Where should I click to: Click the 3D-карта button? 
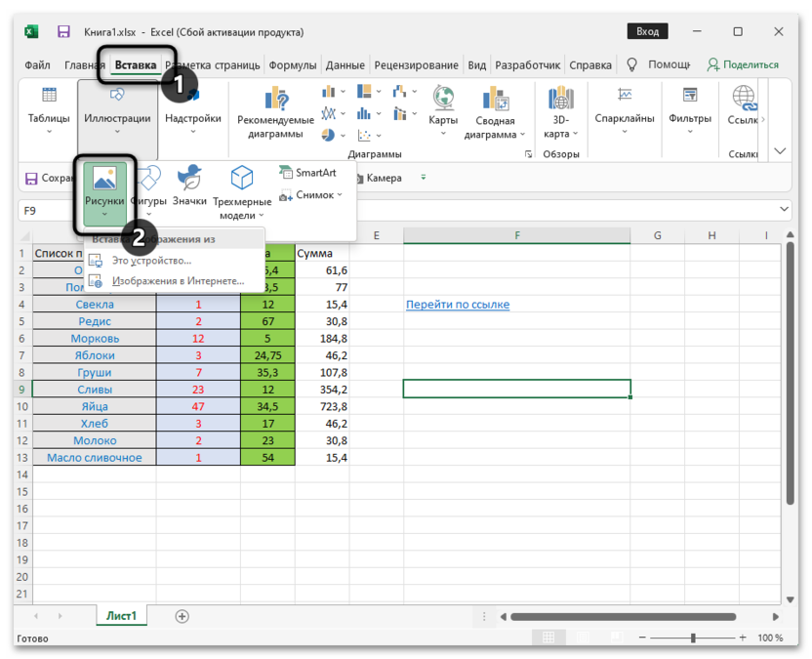[560, 112]
